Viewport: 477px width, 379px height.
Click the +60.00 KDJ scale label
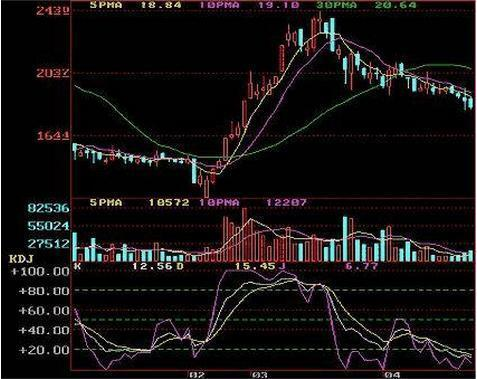coord(44,311)
